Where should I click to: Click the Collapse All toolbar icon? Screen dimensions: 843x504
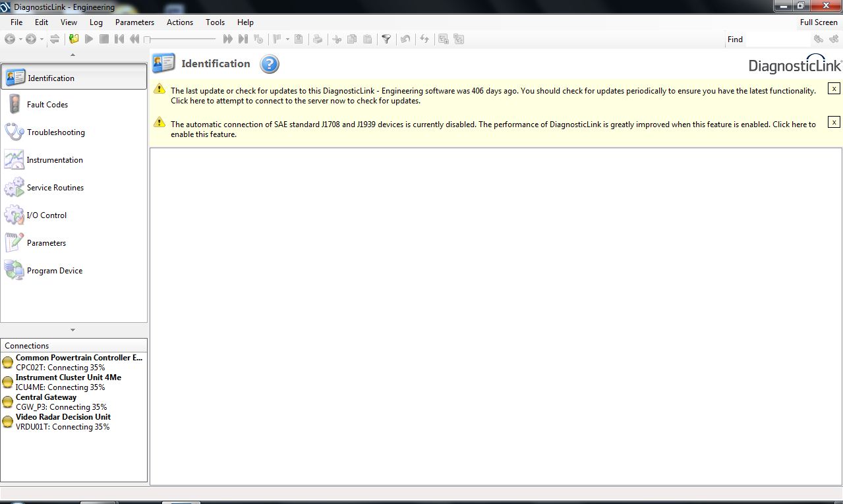click(x=459, y=39)
